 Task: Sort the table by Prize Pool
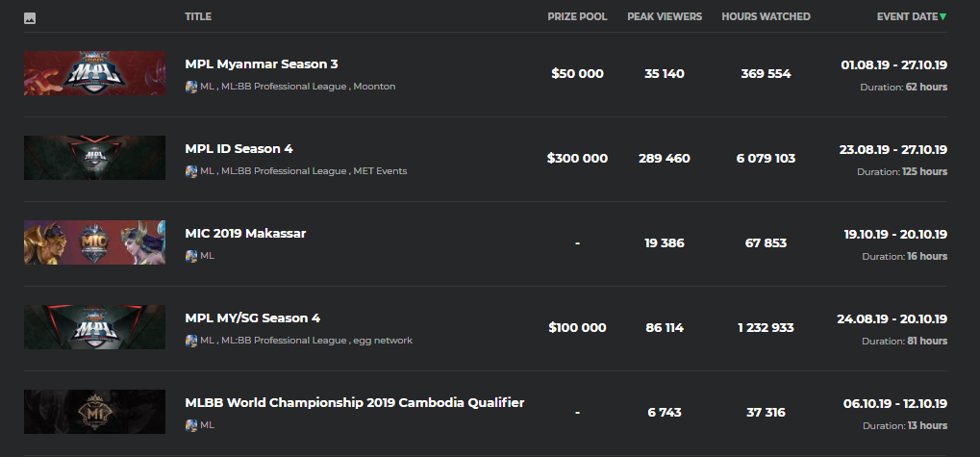(577, 16)
